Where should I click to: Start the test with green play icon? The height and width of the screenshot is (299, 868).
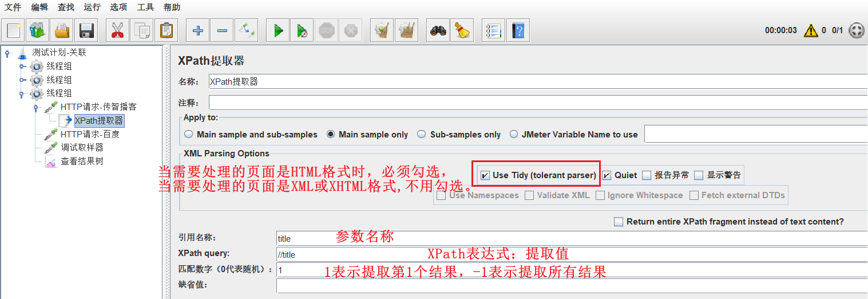(278, 30)
